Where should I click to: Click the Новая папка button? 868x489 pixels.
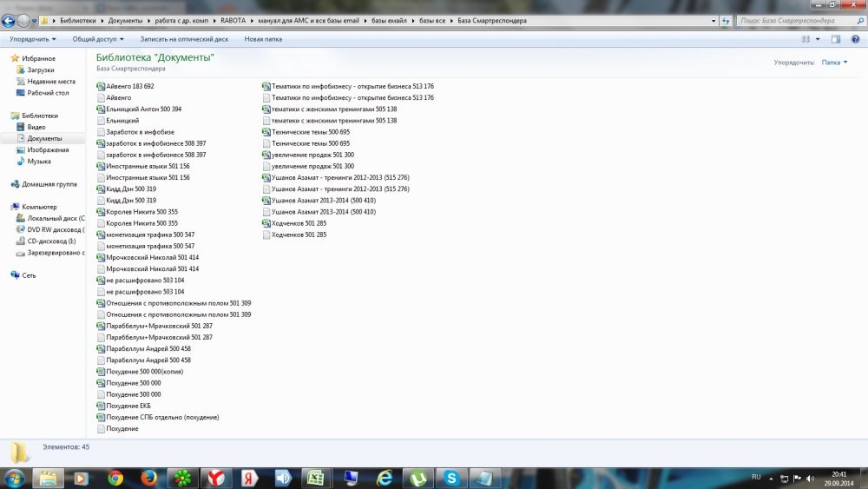coord(264,39)
